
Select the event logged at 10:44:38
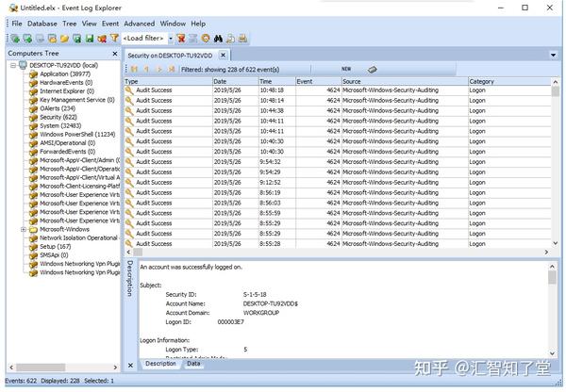click(338, 110)
